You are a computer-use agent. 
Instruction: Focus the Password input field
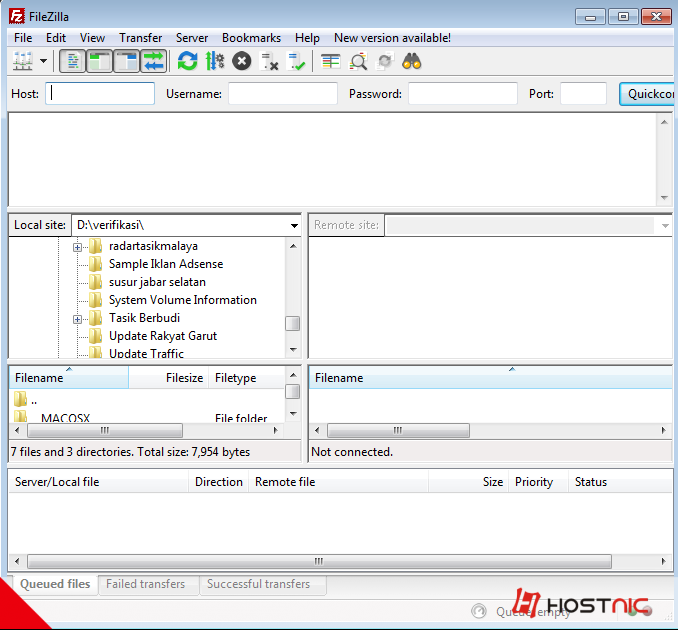pos(463,93)
